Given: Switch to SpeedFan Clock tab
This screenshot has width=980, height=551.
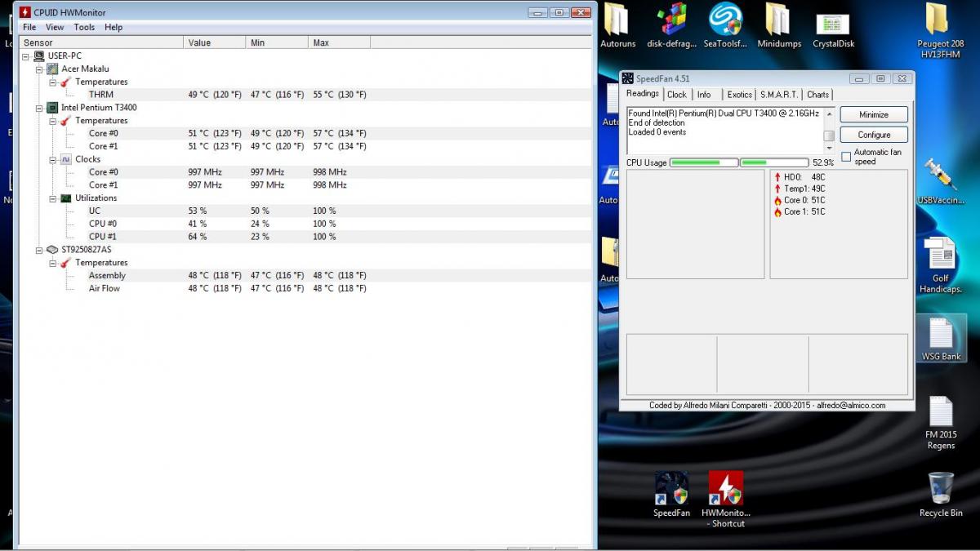Looking at the screenshot, I should click(677, 95).
